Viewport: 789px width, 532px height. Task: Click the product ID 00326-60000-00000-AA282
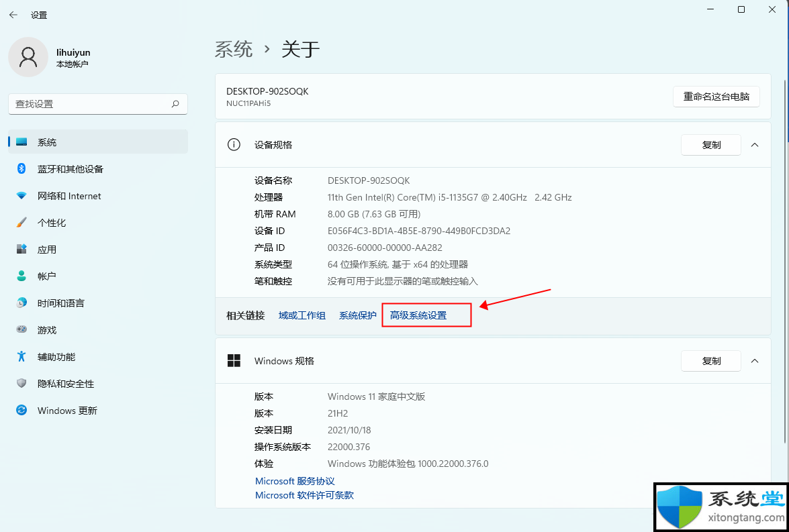385,248
